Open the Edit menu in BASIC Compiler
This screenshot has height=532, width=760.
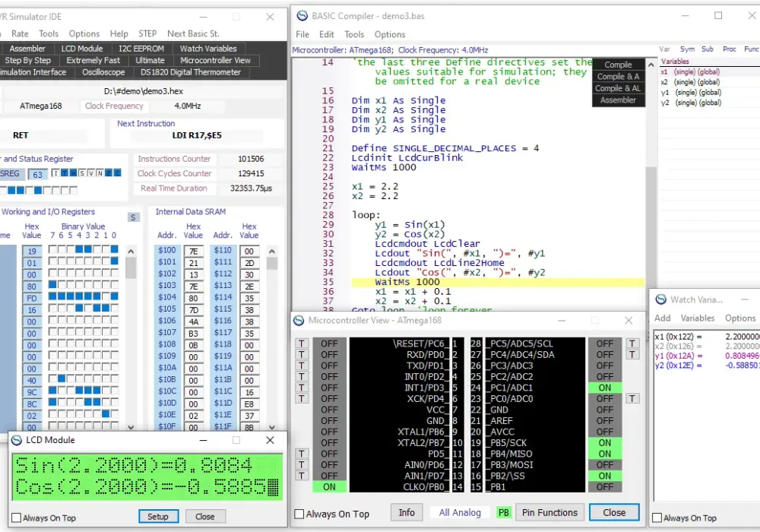coord(326,34)
